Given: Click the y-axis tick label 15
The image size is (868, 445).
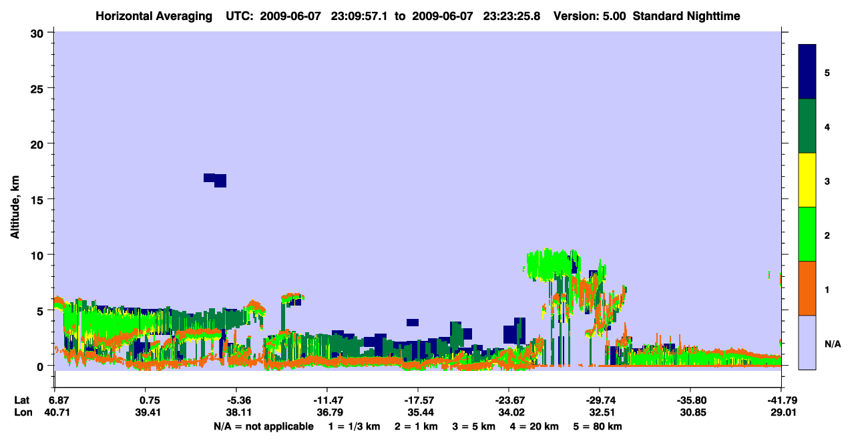Looking at the screenshot, I should [38, 199].
